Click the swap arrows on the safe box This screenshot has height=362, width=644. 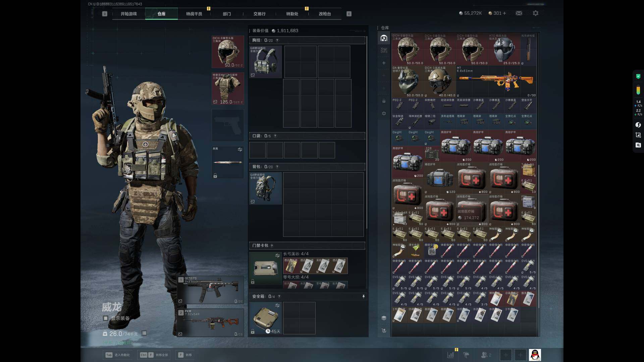[x=277, y=305]
